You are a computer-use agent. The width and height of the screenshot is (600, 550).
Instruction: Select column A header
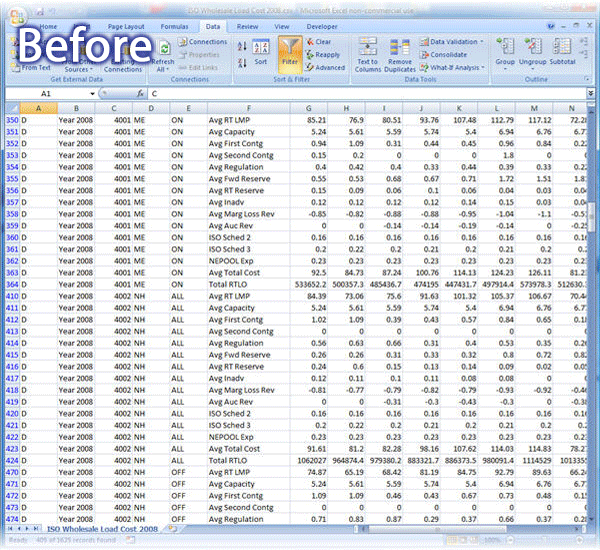point(38,108)
